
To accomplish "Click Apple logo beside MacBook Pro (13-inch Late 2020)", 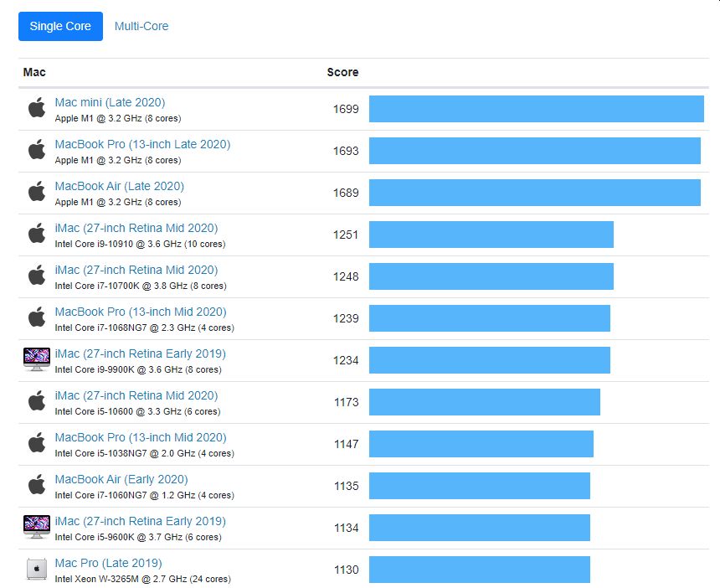I will click(x=37, y=150).
